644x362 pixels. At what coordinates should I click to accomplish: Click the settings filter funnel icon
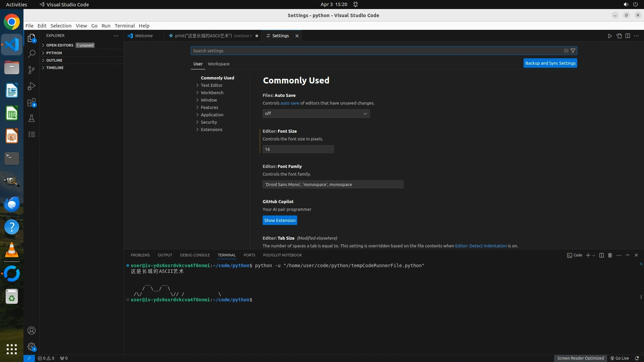(573, 51)
